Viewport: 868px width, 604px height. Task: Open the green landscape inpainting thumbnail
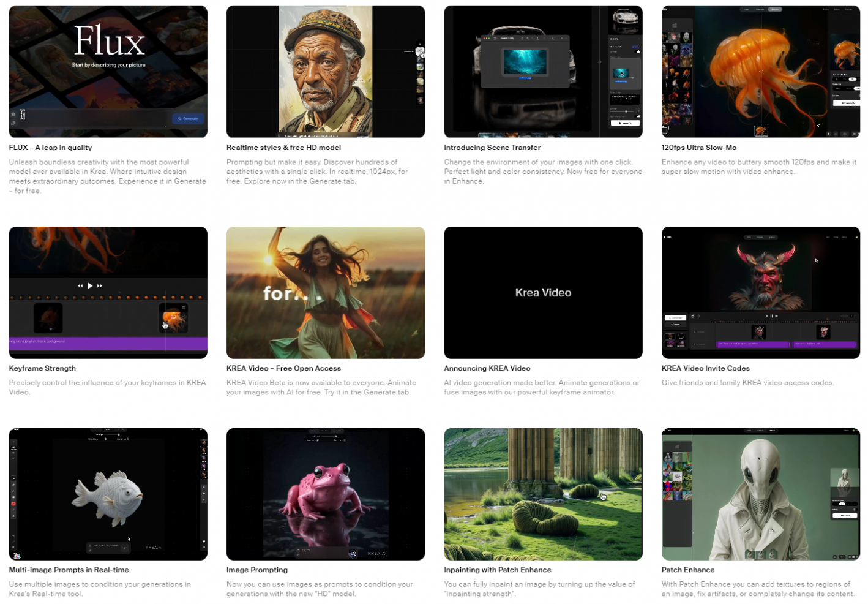(543, 494)
